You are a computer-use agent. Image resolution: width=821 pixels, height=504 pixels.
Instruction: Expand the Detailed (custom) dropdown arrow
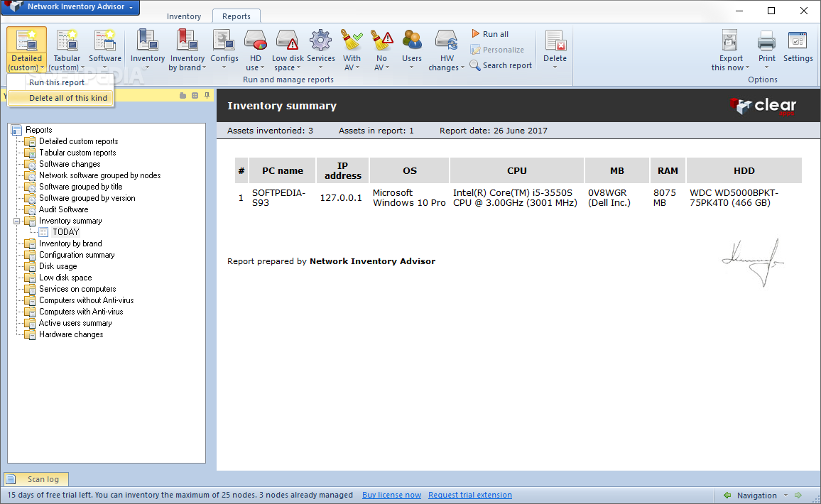42,68
